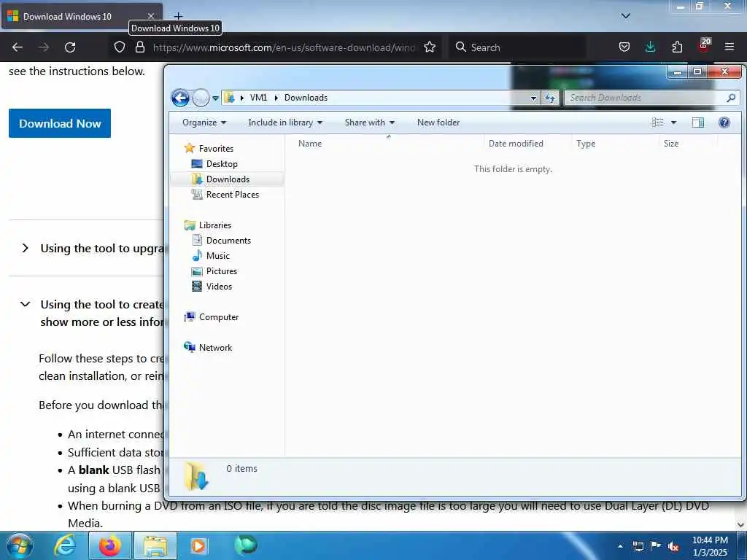
Task: Bookmark page with star icon
Action: point(430,47)
